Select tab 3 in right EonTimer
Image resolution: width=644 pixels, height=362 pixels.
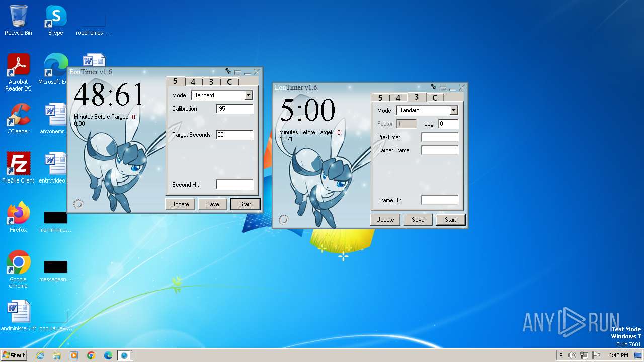[417, 97]
